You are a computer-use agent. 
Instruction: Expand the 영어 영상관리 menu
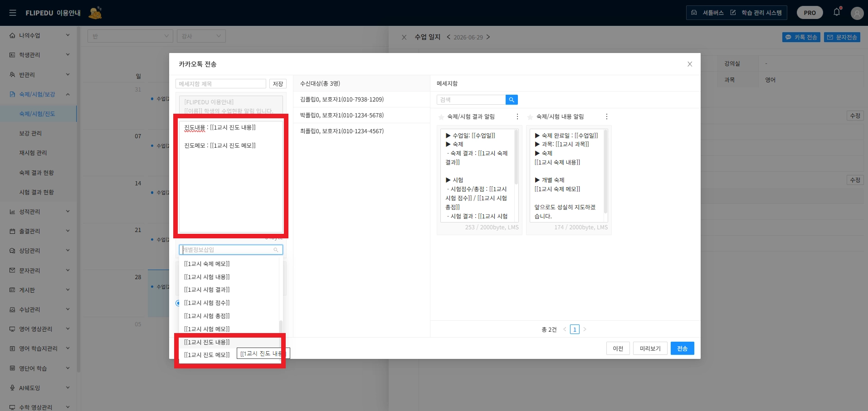[x=68, y=329]
